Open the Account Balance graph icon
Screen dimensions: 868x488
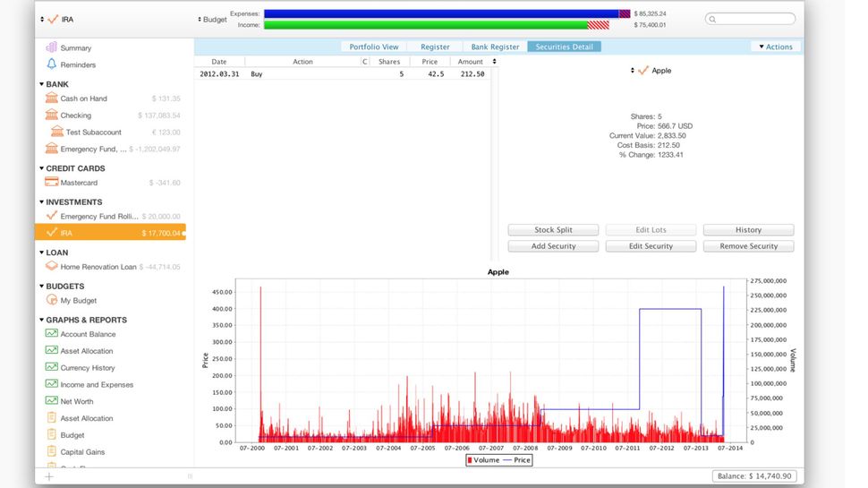coord(52,333)
